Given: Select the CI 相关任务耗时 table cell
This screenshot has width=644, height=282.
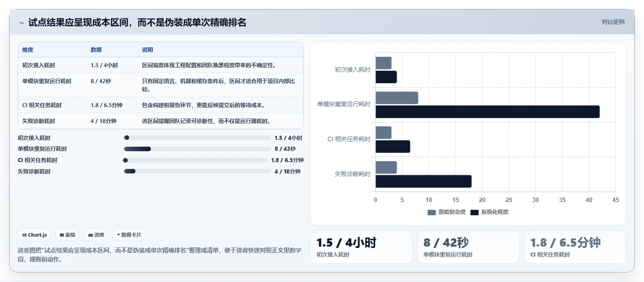Looking at the screenshot, I should pyautogui.click(x=42, y=105).
